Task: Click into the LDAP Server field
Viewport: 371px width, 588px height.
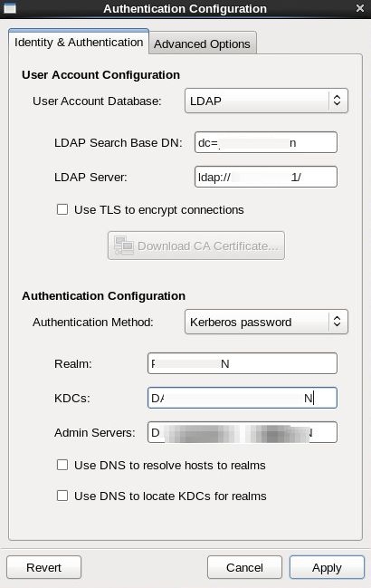Action: click(266, 177)
